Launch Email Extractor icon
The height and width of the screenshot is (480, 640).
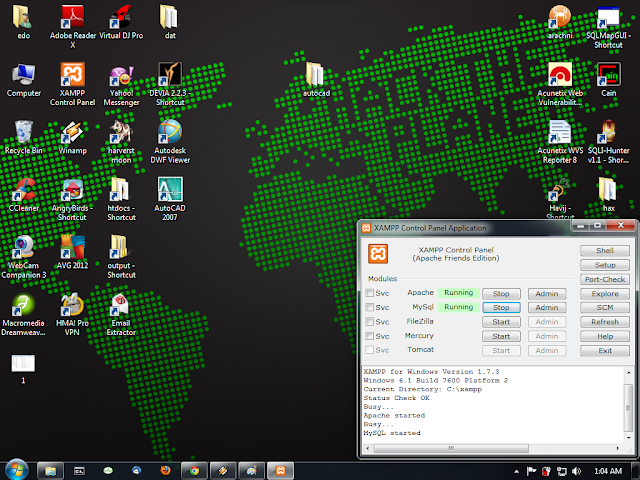121,315
